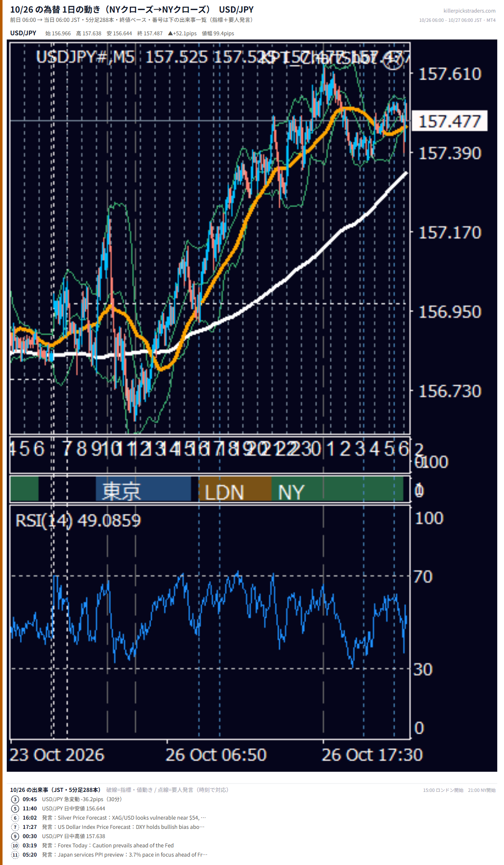Click the 156.950 price axis label
Image resolution: width=504 pixels, height=865 pixels.
click(x=450, y=312)
